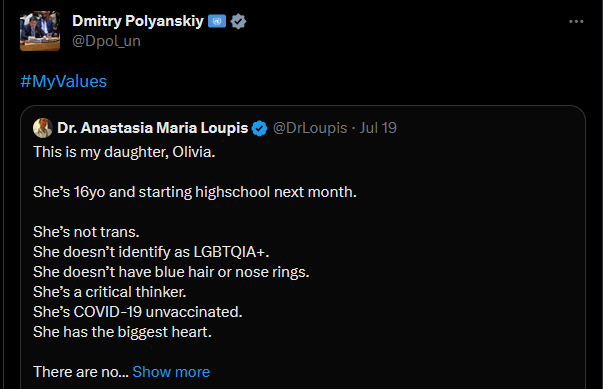
Task: Click the Dmitry Polyanskiy display name
Action: pyautogui.click(x=138, y=21)
